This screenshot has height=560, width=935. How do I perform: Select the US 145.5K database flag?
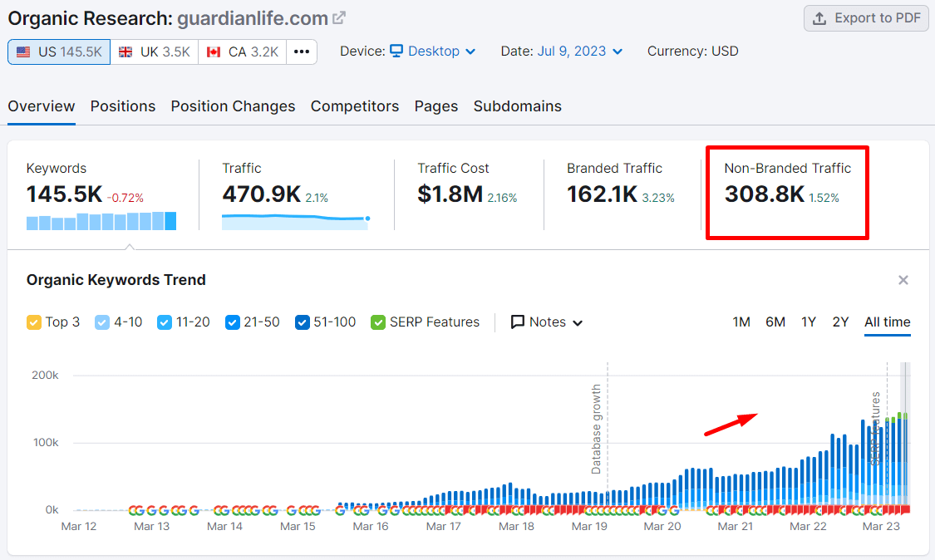(59, 52)
